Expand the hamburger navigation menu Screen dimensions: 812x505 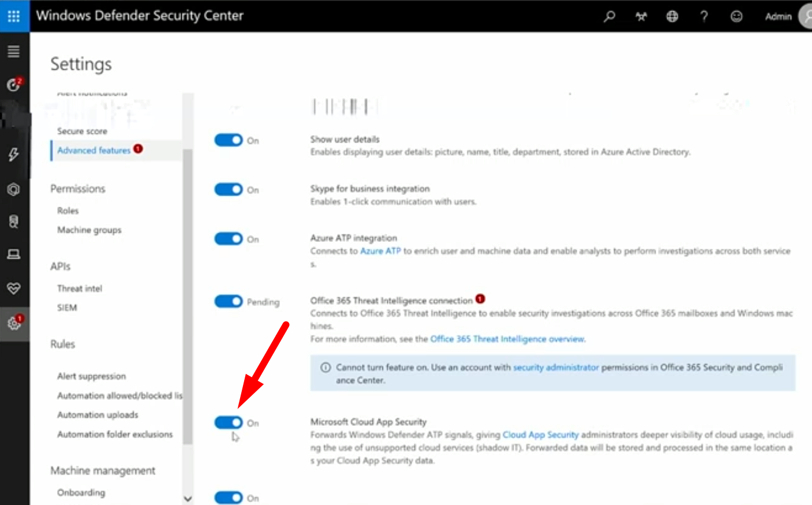[x=14, y=51]
